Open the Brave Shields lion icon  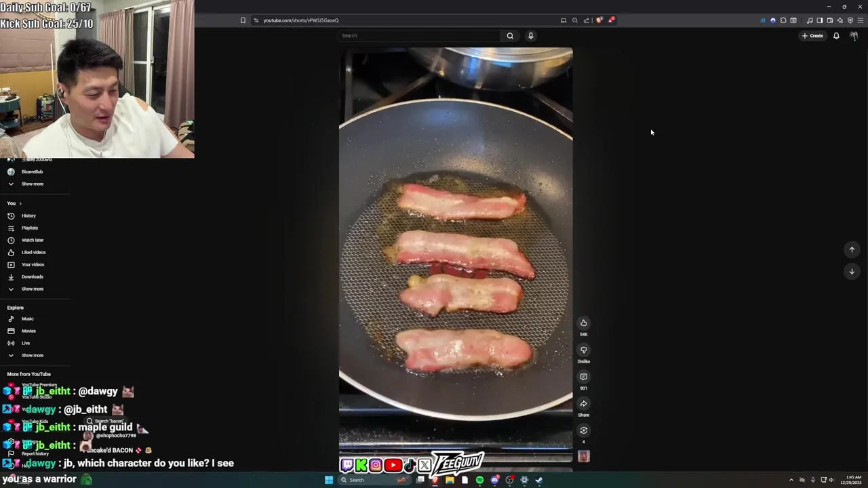point(599,20)
